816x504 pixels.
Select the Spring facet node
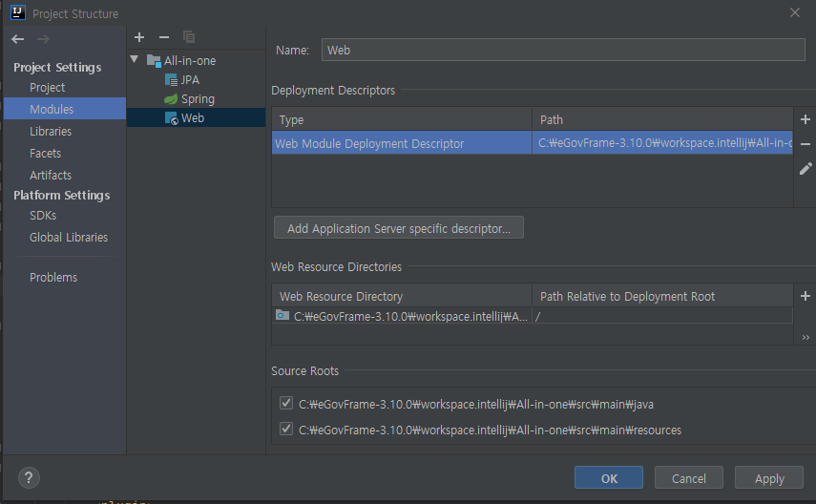coord(197,99)
